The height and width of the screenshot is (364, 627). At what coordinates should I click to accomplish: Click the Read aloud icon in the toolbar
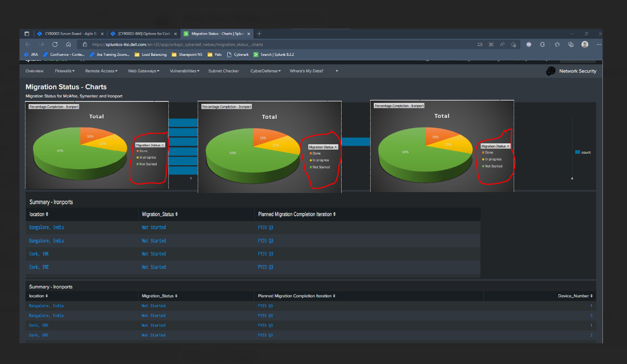[x=502, y=44]
